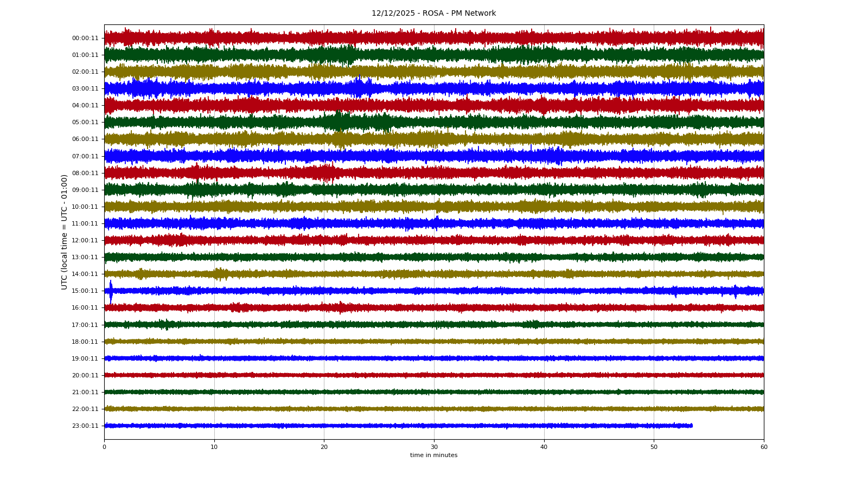Click the 19:00:11 time label
Screen dimensions: 868x488
point(85,358)
